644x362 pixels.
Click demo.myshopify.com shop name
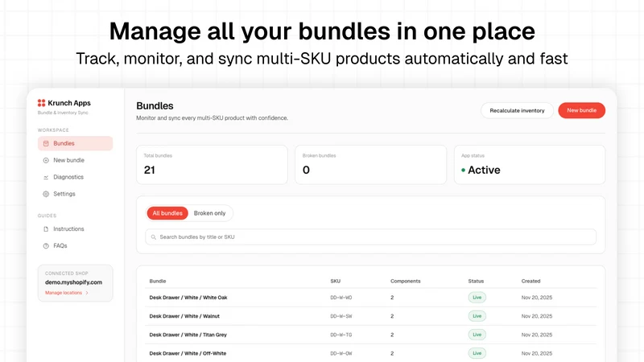coord(73,282)
